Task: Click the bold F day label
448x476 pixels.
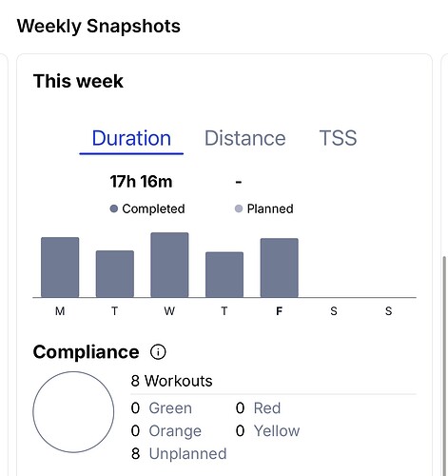Action: coord(279,311)
